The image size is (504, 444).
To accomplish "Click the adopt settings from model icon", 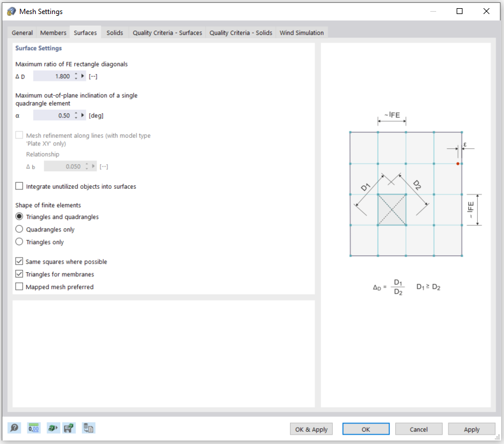I will click(x=53, y=428).
